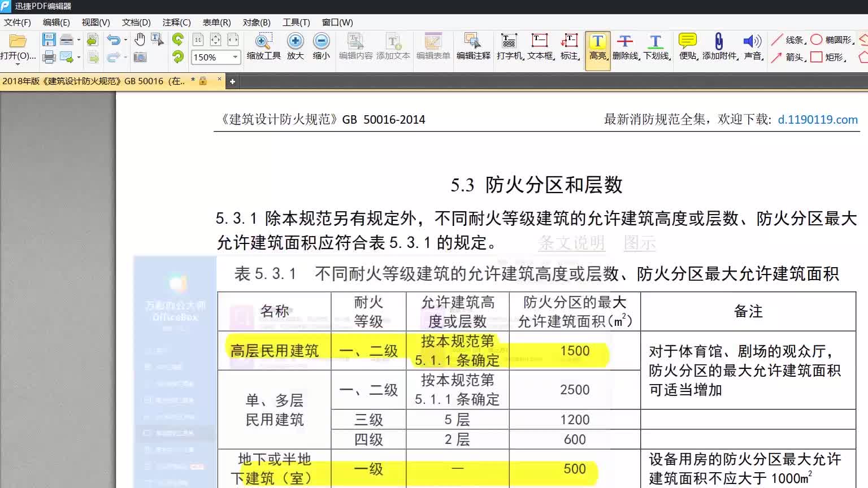This screenshot has height=488, width=868.
Task: Open the 注释(C) menu
Action: (x=176, y=22)
